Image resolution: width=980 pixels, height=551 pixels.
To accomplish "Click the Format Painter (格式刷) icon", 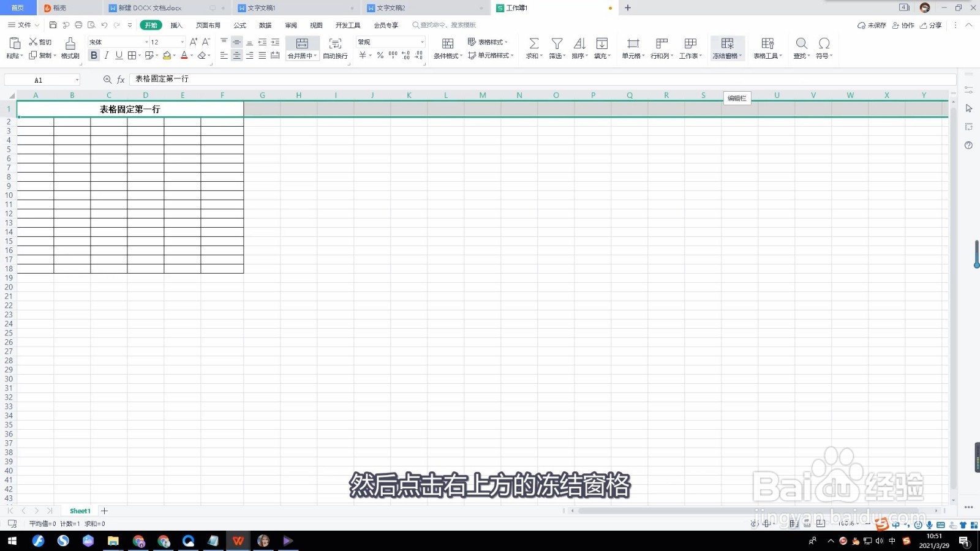I will click(69, 48).
